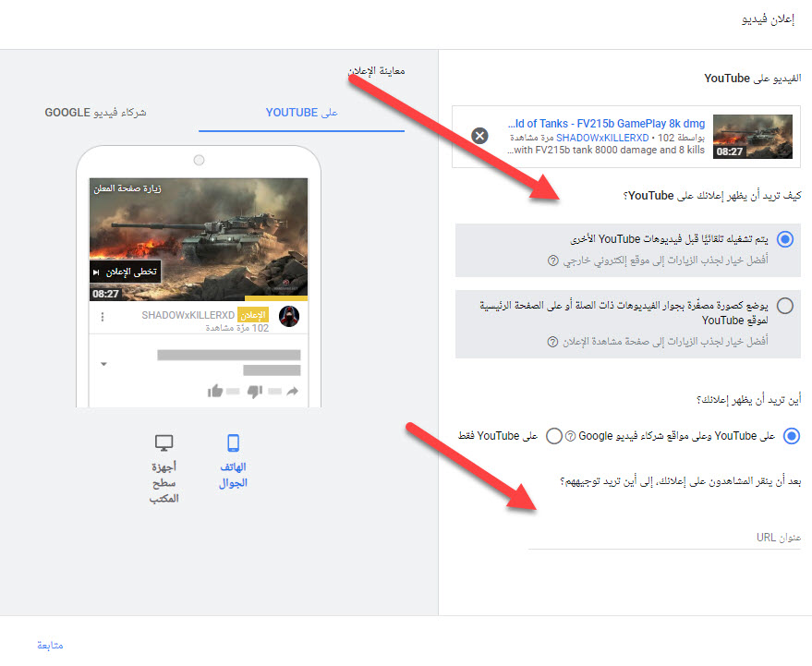Click the إعلان فيديو page title

pyautogui.click(x=768, y=19)
